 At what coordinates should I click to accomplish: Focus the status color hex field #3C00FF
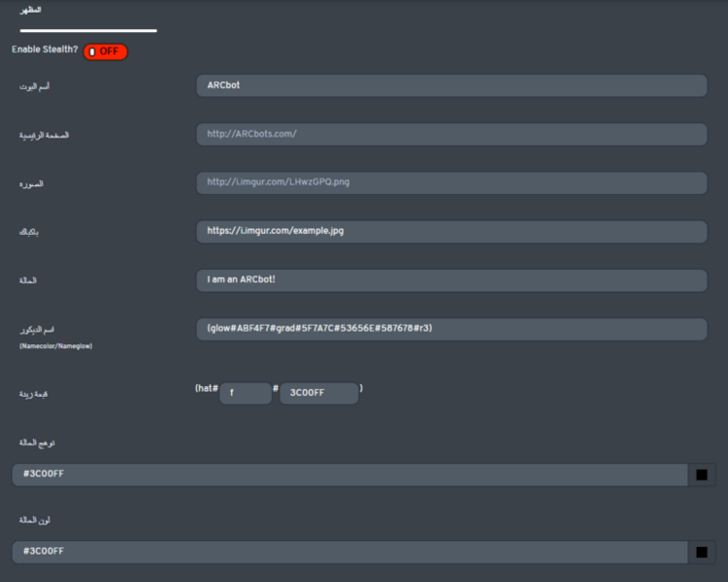tap(350, 552)
